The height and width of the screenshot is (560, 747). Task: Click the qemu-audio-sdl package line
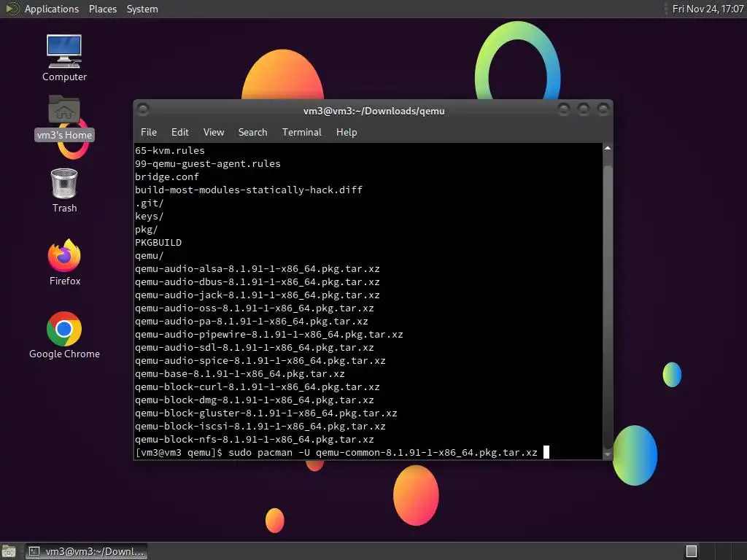pyautogui.click(x=255, y=348)
